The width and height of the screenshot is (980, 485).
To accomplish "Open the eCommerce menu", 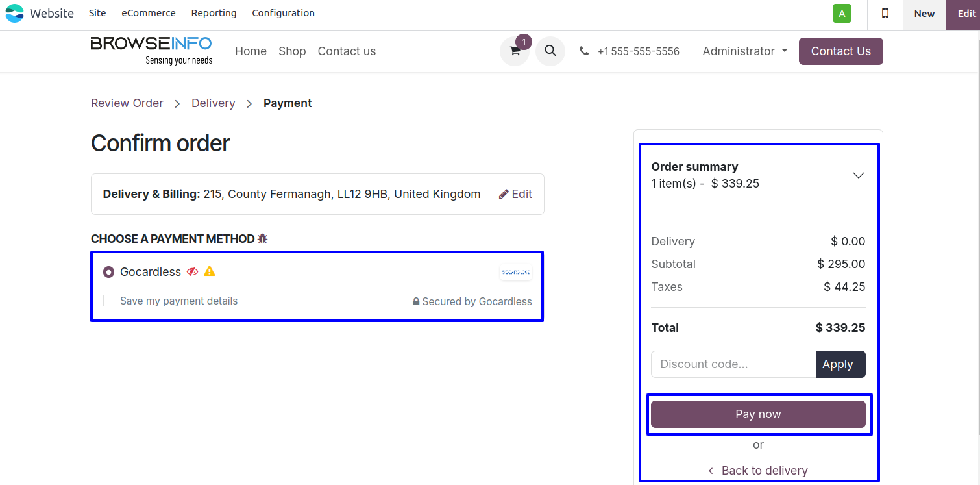I will (149, 13).
